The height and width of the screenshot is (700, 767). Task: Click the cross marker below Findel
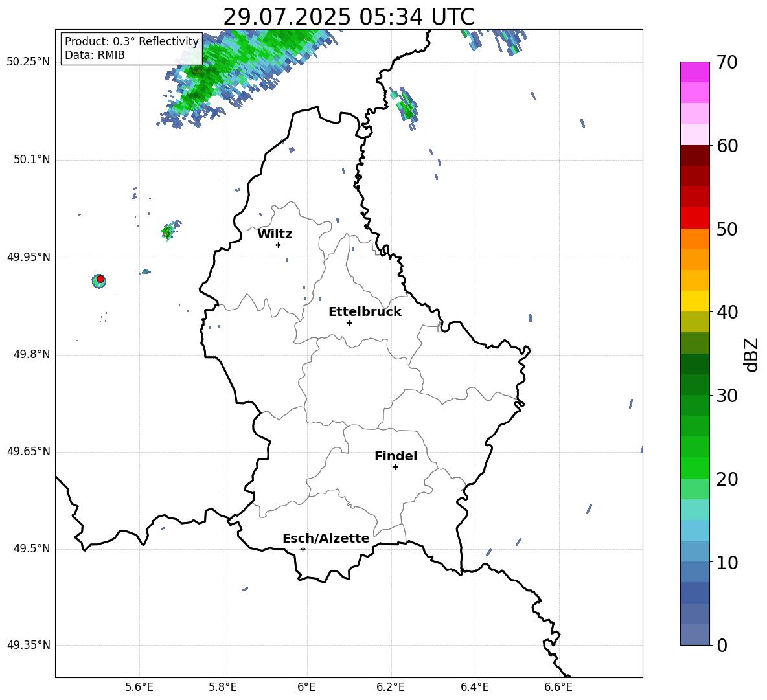pyautogui.click(x=395, y=468)
